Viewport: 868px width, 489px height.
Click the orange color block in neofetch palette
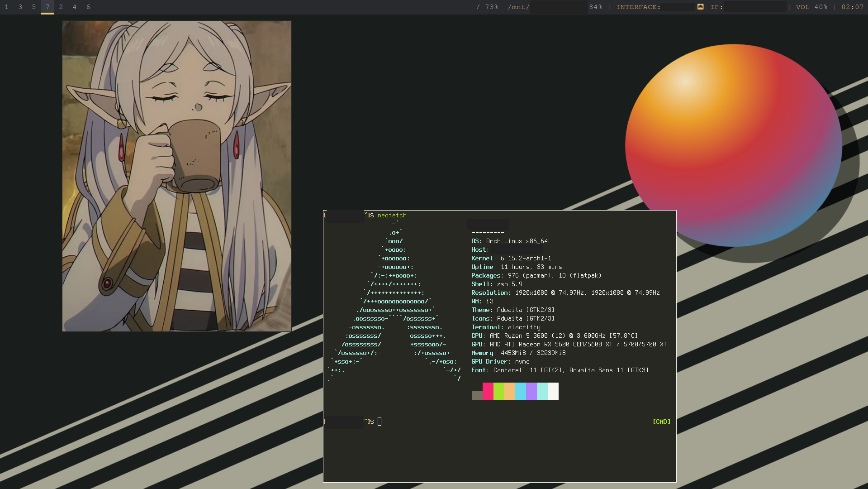510,391
